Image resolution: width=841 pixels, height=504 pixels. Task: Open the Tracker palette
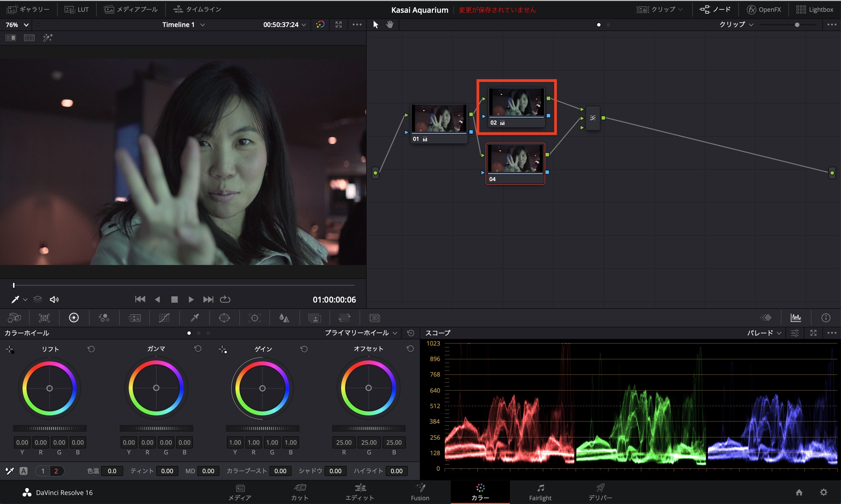tap(254, 318)
